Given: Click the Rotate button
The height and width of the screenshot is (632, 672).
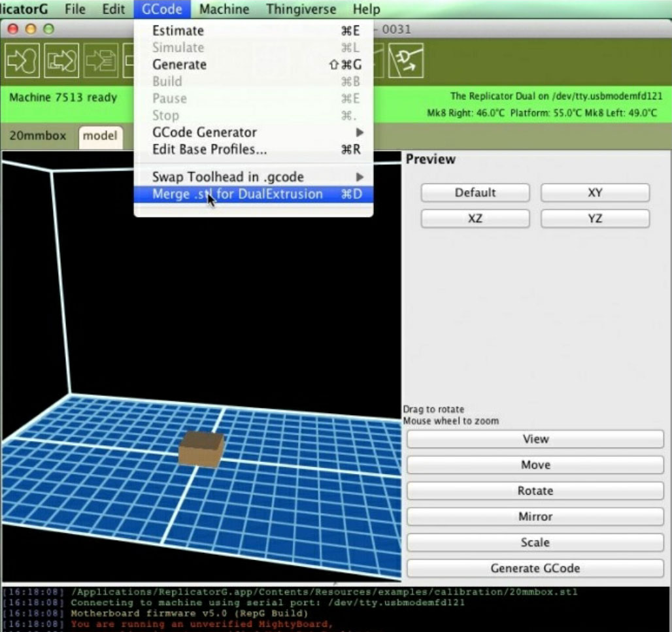Looking at the screenshot, I should pyautogui.click(x=535, y=491).
